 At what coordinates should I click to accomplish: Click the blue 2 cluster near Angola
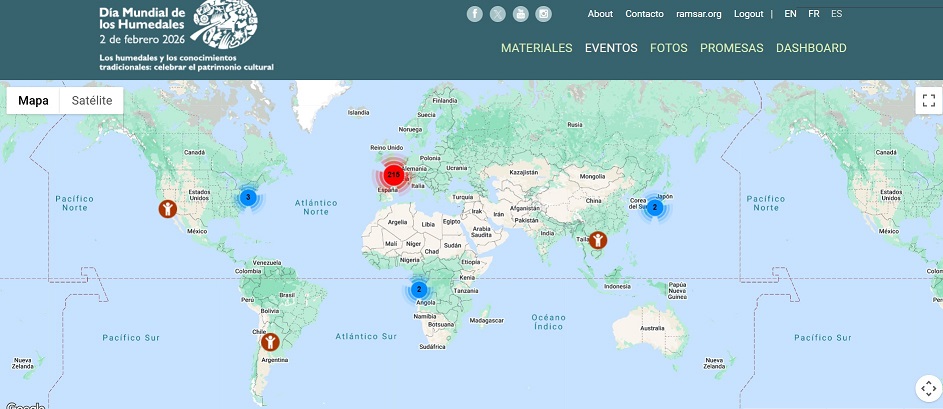click(x=419, y=289)
